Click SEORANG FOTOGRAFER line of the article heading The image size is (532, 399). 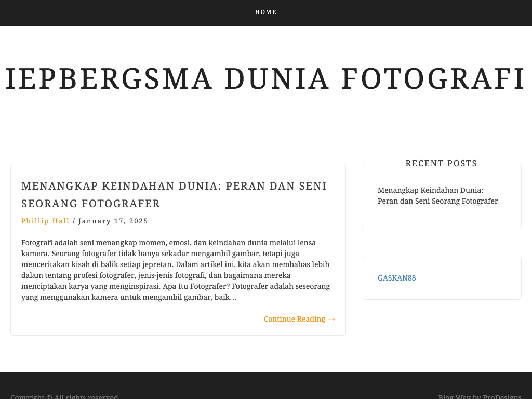pyautogui.click(x=90, y=204)
